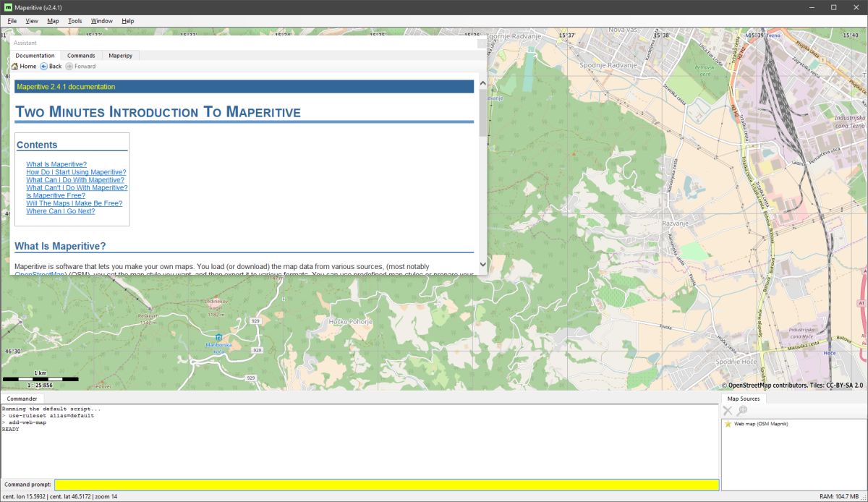The width and height of the screenshot is (868, 502).
Task: Click the zoom to map source magnifier icon
Action: [742, 410]
